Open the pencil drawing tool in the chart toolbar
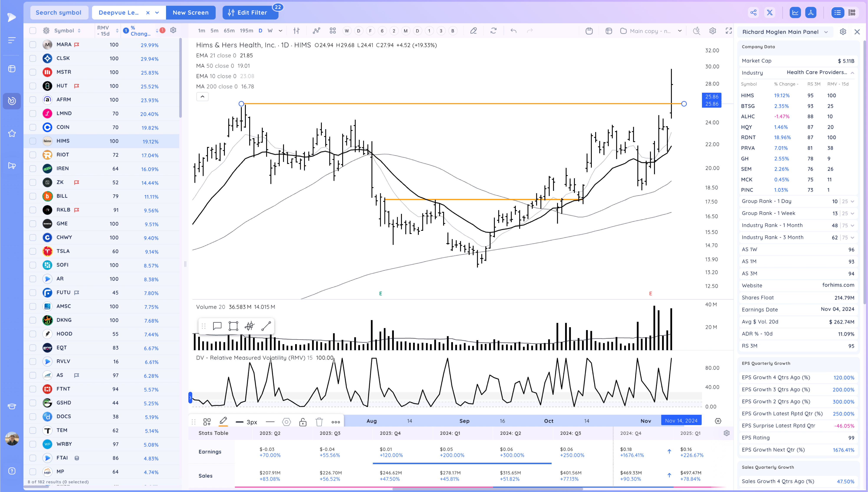 coord(473,31)
